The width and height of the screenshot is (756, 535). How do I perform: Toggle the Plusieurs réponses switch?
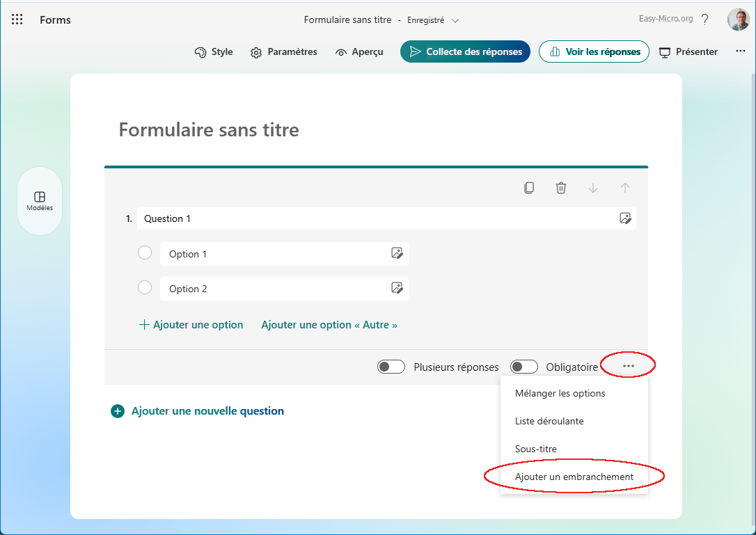coord(391,367)
